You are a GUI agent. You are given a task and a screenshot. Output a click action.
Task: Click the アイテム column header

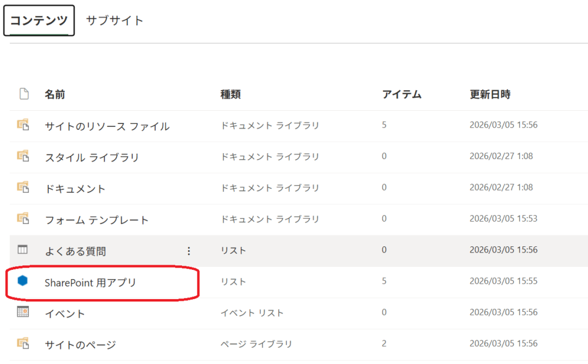coord(402,95)
